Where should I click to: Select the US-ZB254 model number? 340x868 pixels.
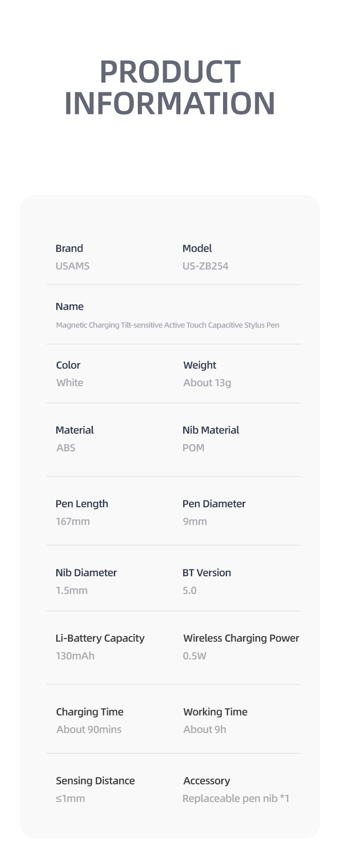(x=205, y=266)
